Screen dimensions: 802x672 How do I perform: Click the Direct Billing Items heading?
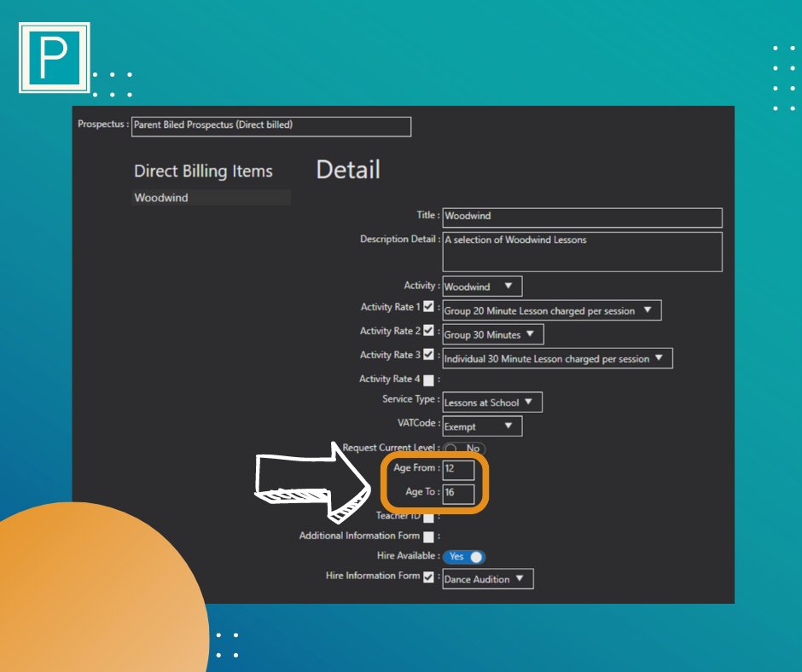[x=203, y=171]
